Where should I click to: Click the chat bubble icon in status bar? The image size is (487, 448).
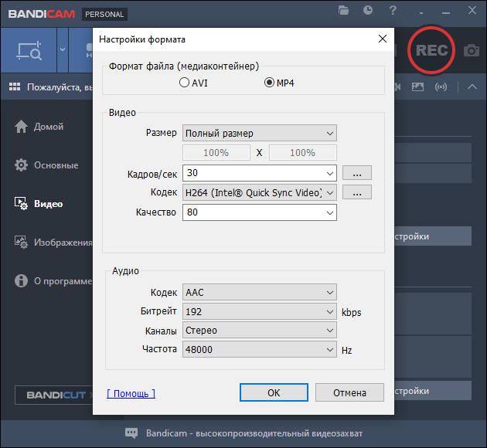pos(131,433)
